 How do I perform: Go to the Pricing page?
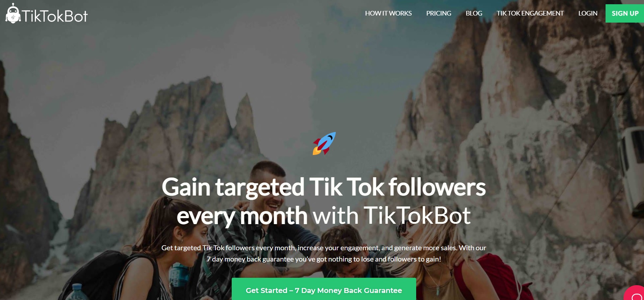[439, 13]
